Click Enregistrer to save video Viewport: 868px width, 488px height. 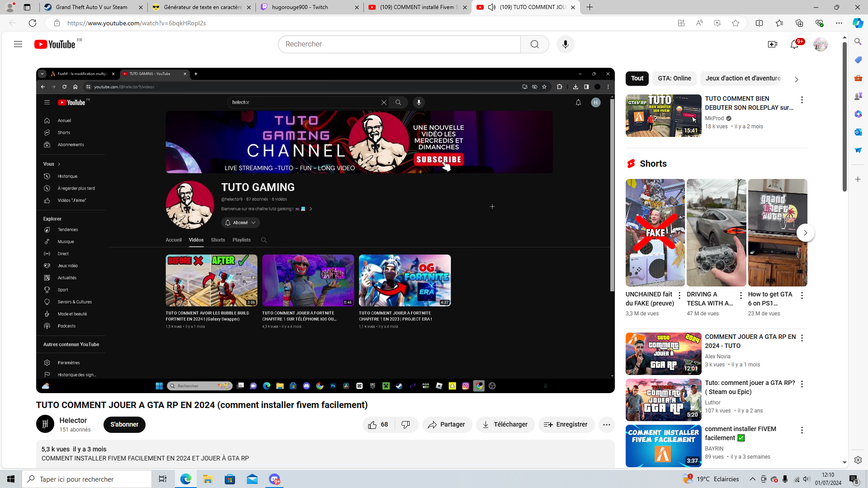[566, 424]
